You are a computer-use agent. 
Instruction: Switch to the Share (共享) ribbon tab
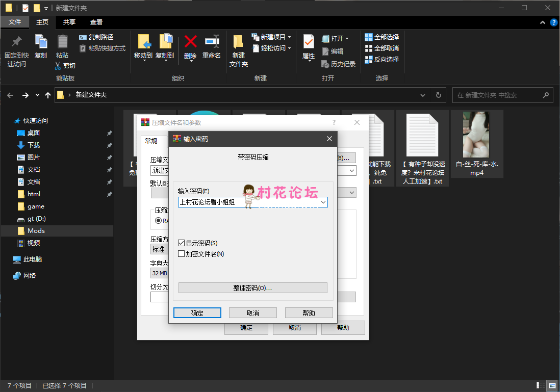[69, 22]
